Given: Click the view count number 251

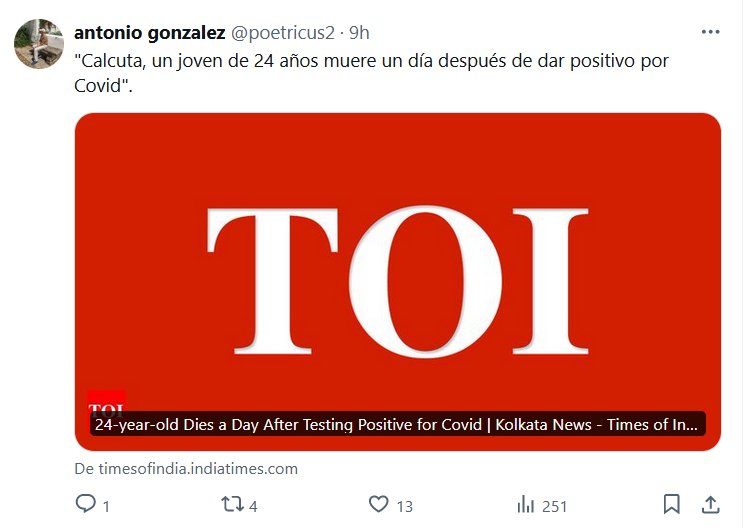Looking at the screenshot, I should pos(554,506).
